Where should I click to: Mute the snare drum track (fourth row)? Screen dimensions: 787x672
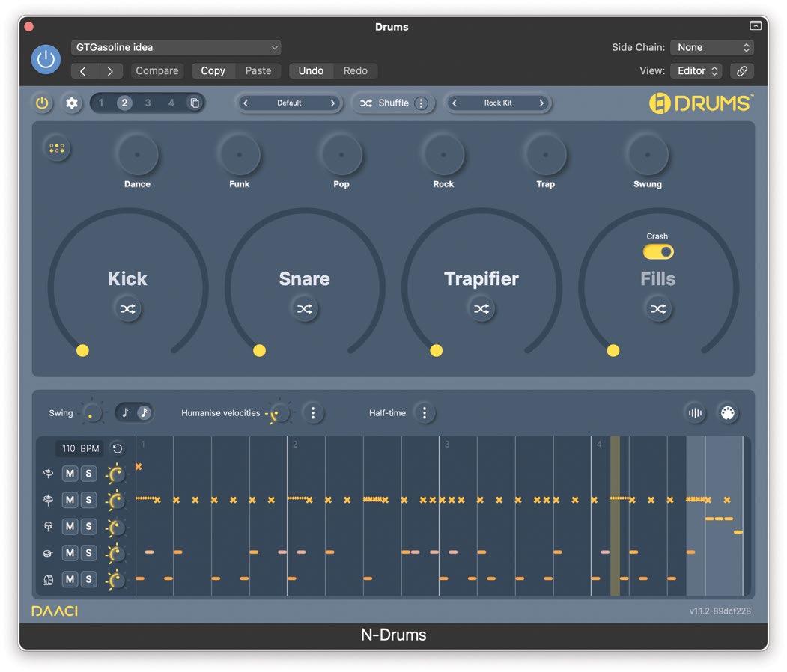(70, 553)
